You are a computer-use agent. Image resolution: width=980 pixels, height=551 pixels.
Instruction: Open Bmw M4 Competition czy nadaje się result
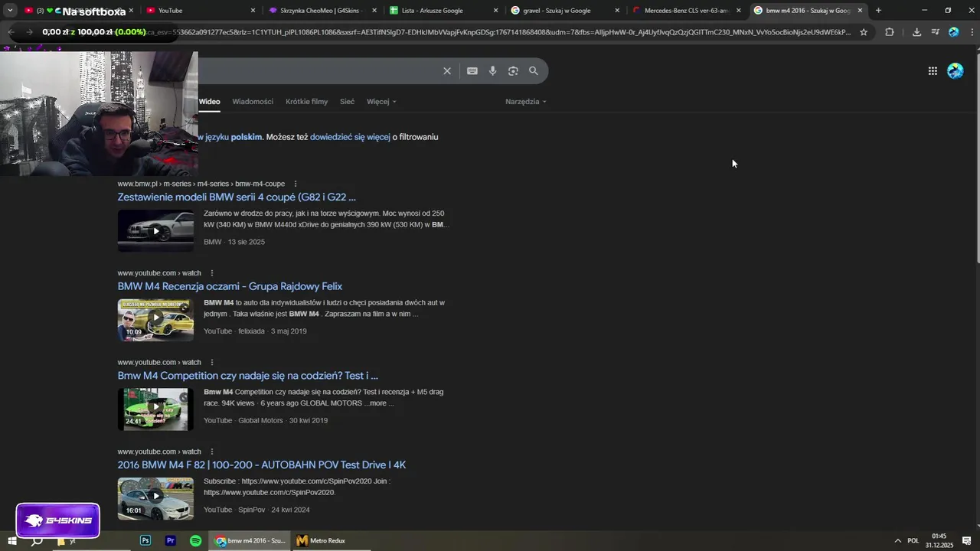(x=247, y=376)
